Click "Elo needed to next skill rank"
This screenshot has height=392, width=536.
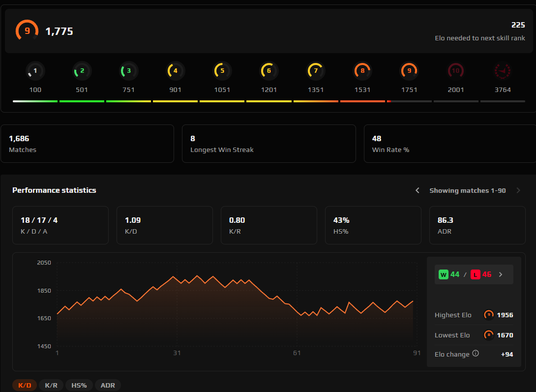tap(480, 38)
